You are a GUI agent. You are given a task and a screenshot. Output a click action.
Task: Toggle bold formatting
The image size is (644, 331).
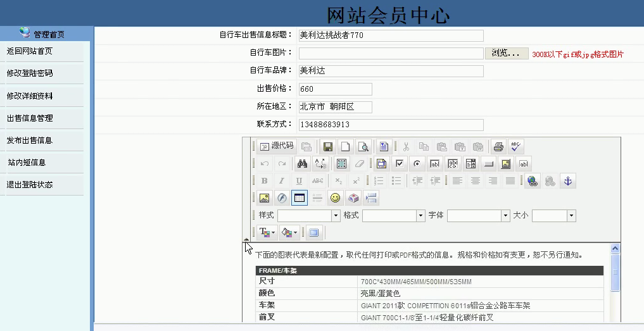coord(265,181)
